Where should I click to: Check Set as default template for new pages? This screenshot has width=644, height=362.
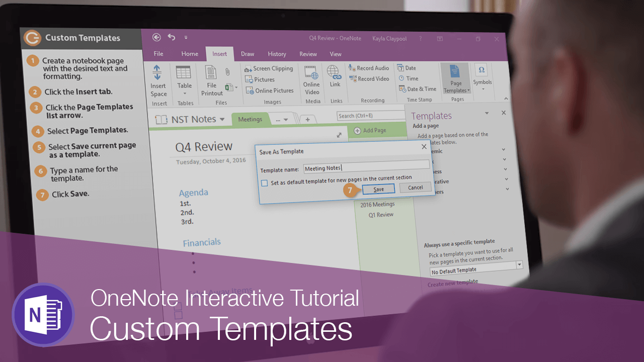(x=264, y=183)
